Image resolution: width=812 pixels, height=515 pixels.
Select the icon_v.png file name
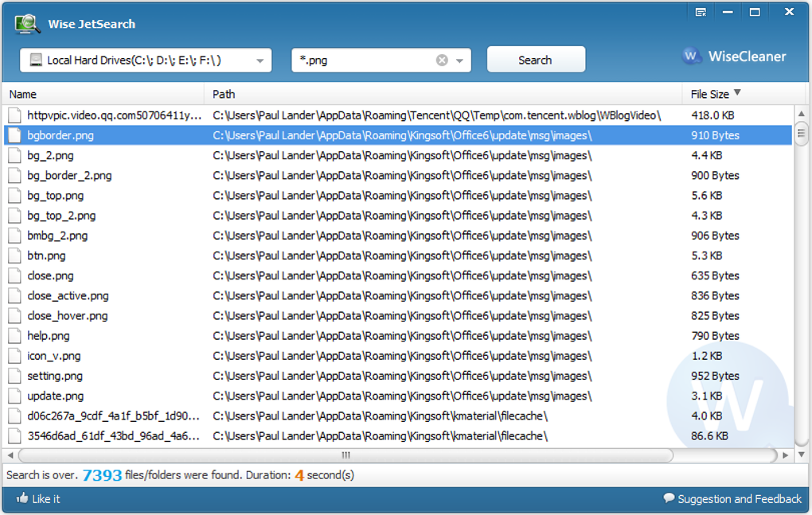point(54,356)
